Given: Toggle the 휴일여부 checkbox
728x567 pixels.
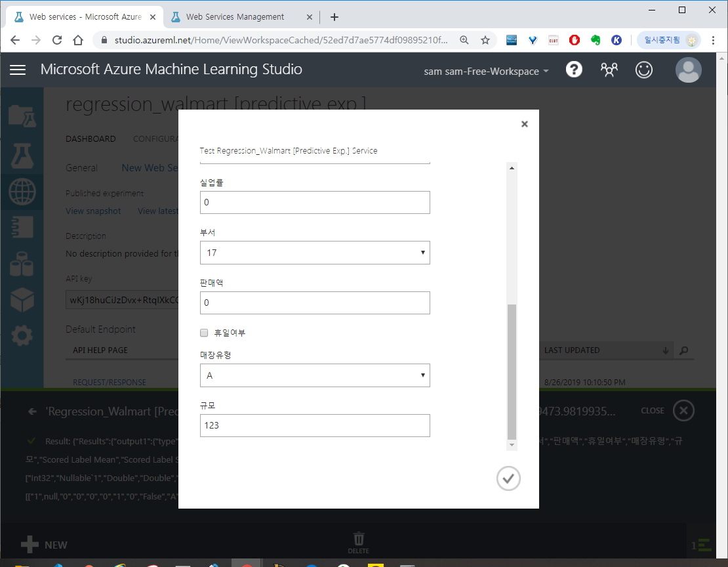Looking at the screenshot, I should [204, 332].
